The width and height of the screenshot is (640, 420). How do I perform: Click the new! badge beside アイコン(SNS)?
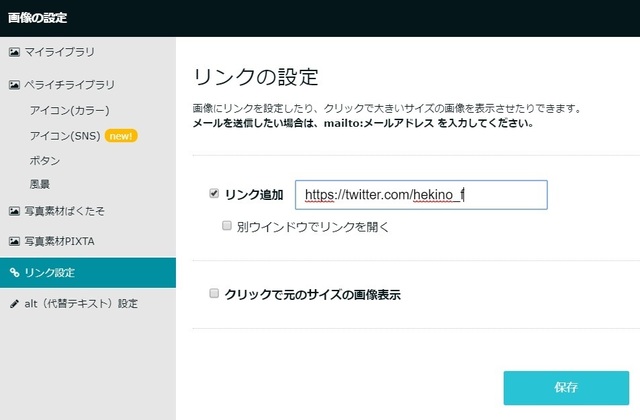pyautogui.click(x=121, y=136)
